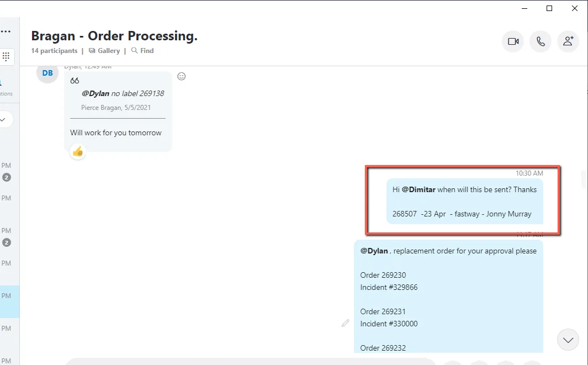
Task: Jump to latest messages with down chevron
Action: 568,340
